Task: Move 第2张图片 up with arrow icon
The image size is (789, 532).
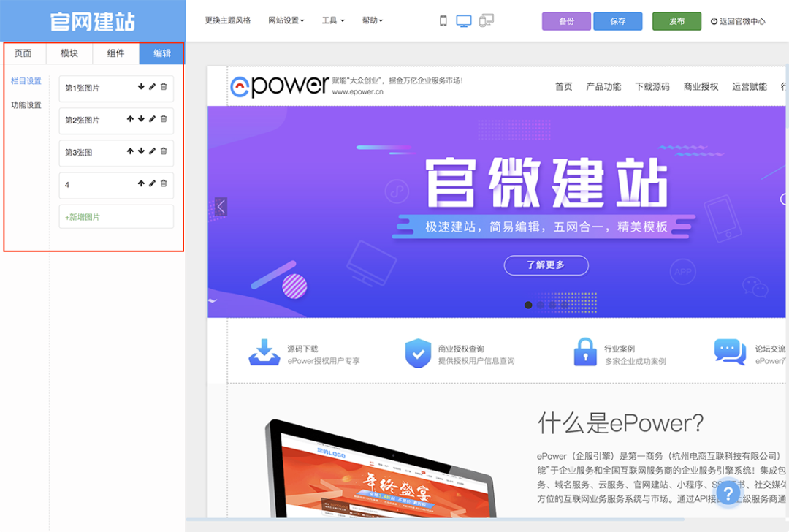Action: point(130,119)
